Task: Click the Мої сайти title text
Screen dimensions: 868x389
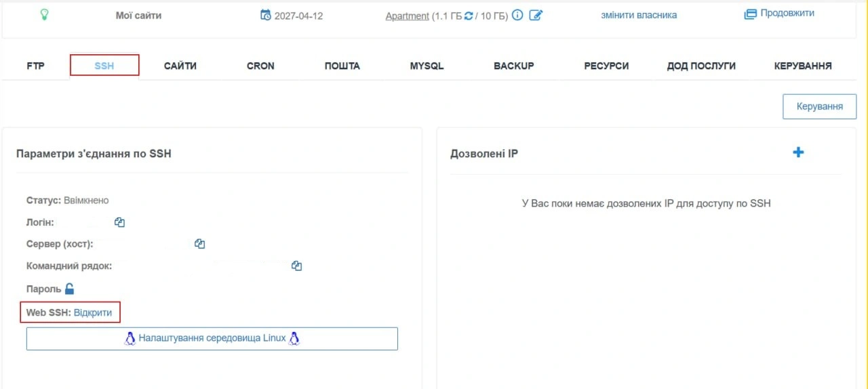Action: pos(139,15)
